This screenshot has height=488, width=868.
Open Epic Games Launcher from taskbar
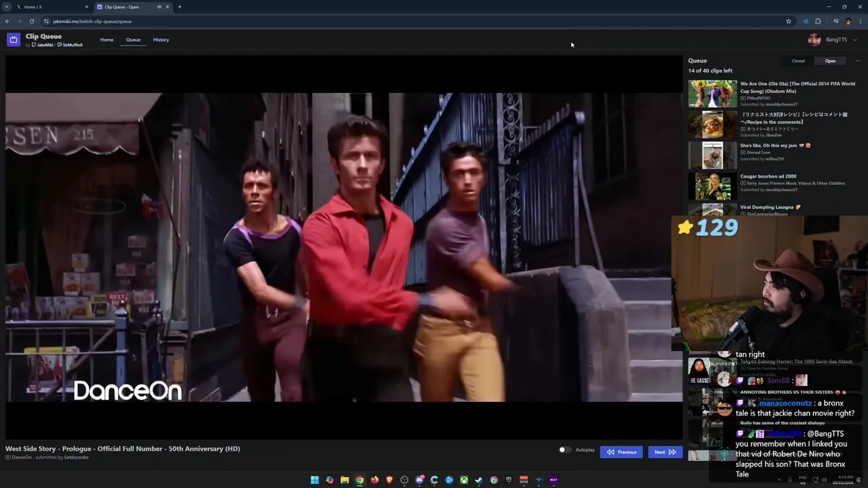point(509,480)
